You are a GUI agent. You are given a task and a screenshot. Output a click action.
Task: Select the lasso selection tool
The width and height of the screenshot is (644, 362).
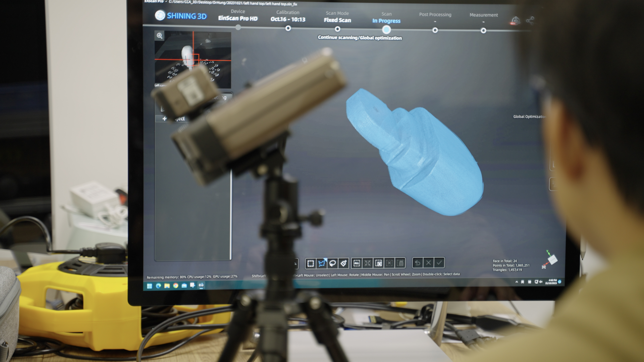[x=333, y=263]
